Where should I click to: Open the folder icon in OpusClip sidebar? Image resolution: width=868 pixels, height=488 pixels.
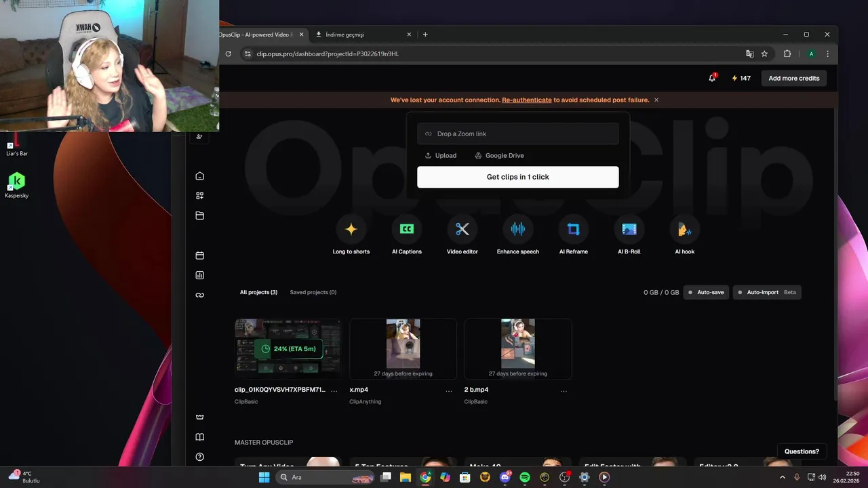pyautogui.click(x=199, y=216)
